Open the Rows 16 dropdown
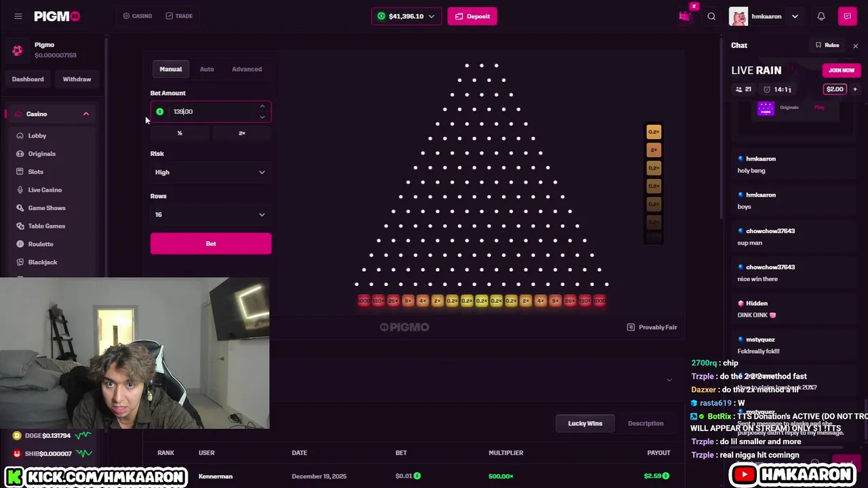Screen dimensions: 868x488 pos(211,215)
